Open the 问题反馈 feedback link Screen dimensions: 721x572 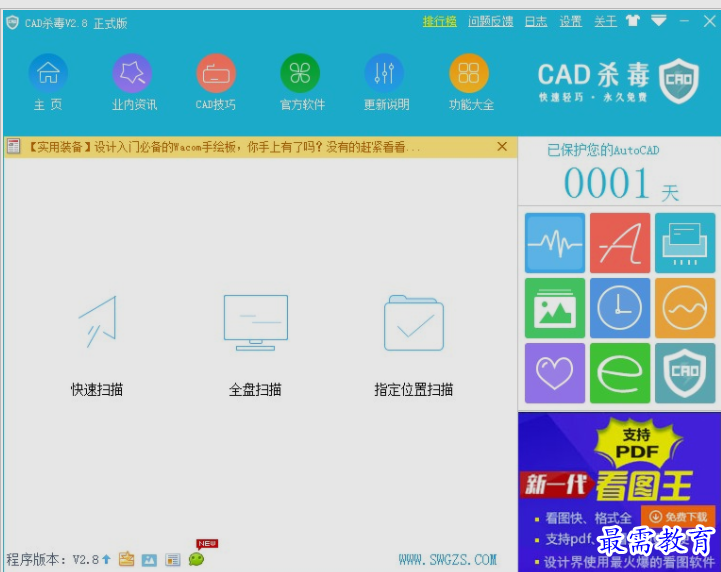point(491,22)
